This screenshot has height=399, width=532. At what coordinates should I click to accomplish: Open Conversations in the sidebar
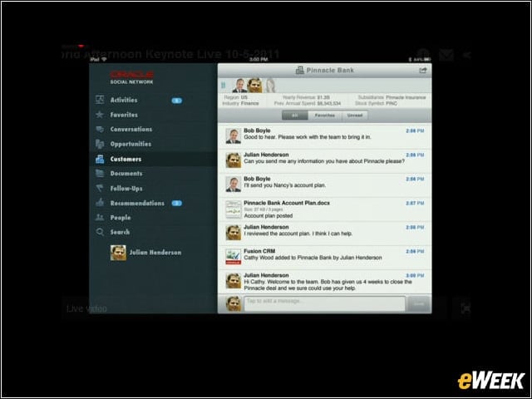coord(131,130)
